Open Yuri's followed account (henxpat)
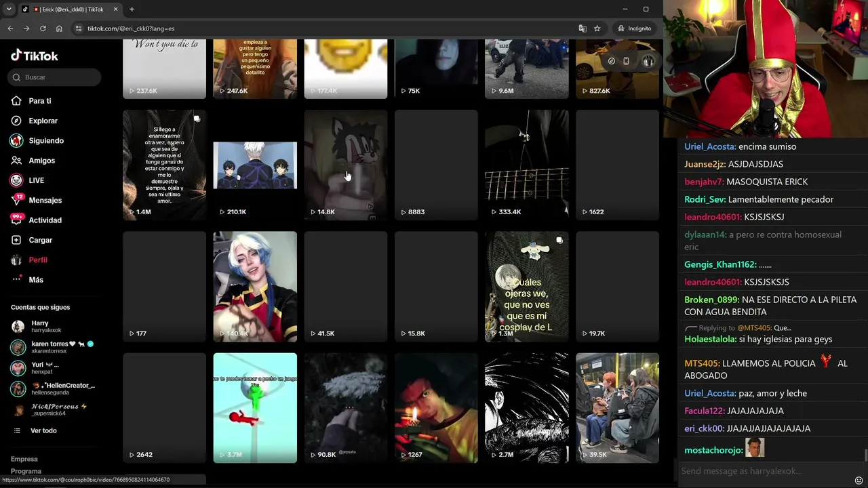This screenshot has width=868, height=488. [x=54, y=368]
